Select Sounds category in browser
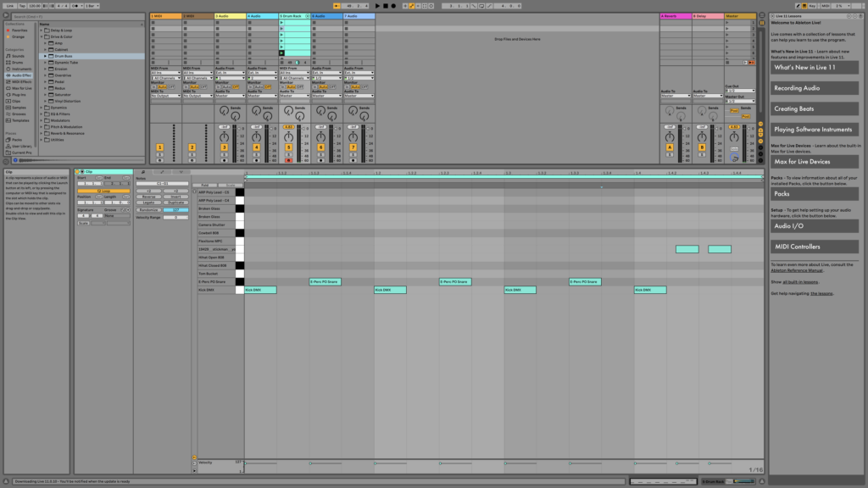 pyautogui.click(x=19, y=56)
